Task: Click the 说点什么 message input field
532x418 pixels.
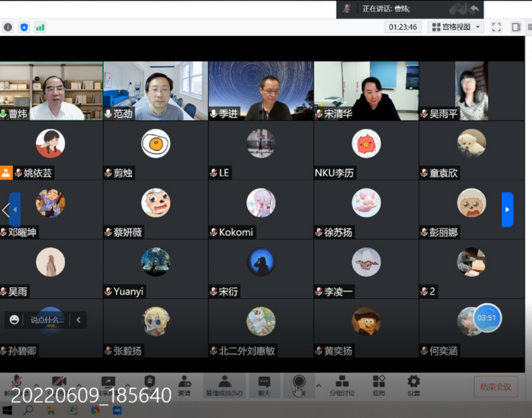Action: point(47,320)
